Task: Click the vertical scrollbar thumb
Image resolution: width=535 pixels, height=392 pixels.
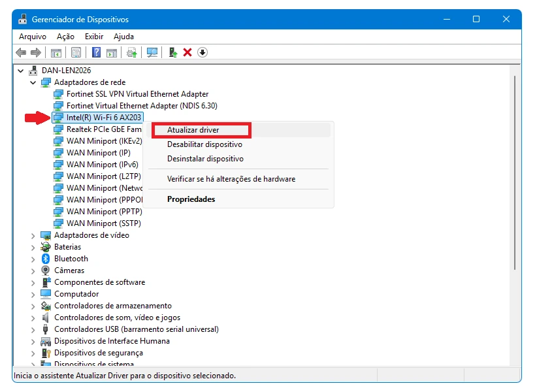Action: point(515,173)
